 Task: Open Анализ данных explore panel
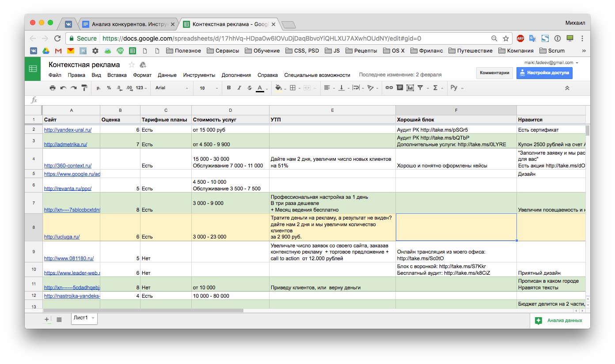[560, 321]
